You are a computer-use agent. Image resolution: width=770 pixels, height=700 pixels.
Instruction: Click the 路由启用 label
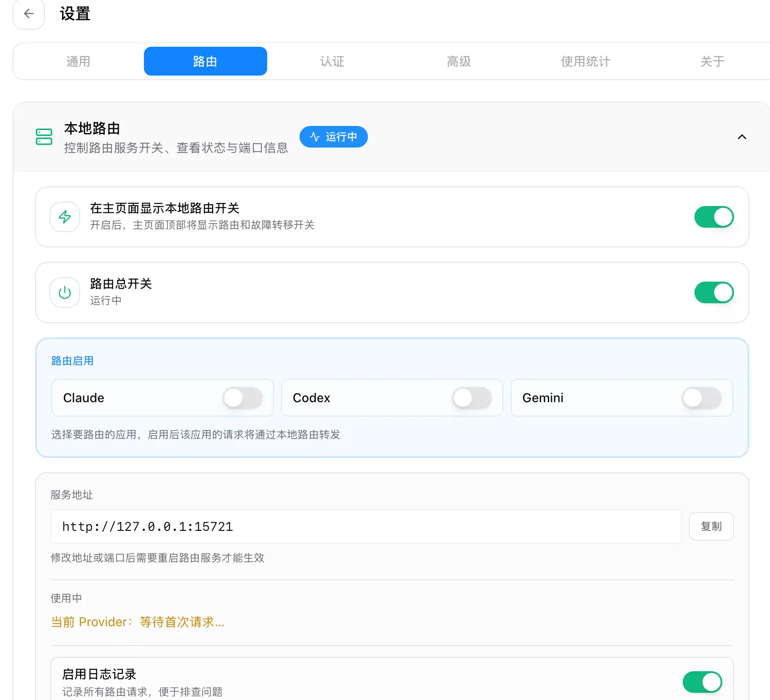(x=72, y=361)
